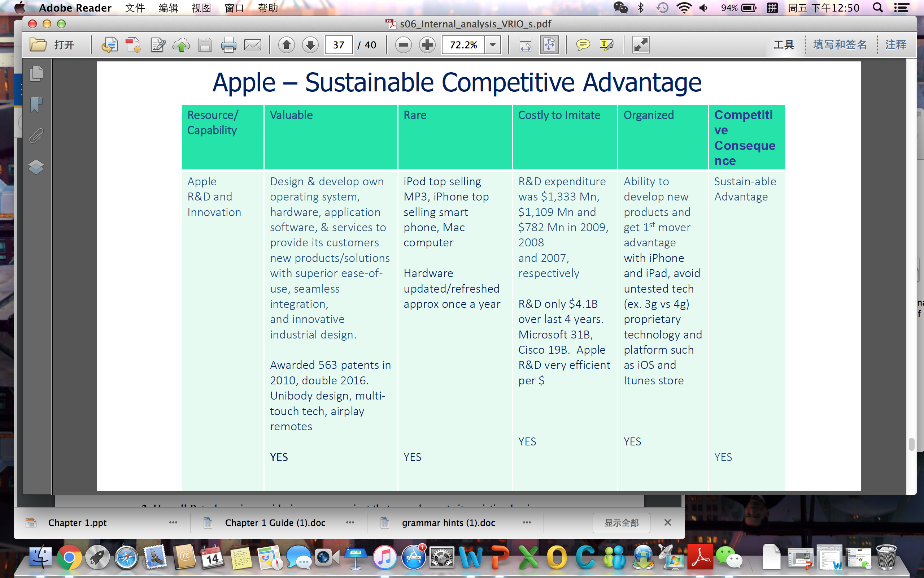Open the layers panel
The image size is (924, 578).
click(x=36, y=167)
